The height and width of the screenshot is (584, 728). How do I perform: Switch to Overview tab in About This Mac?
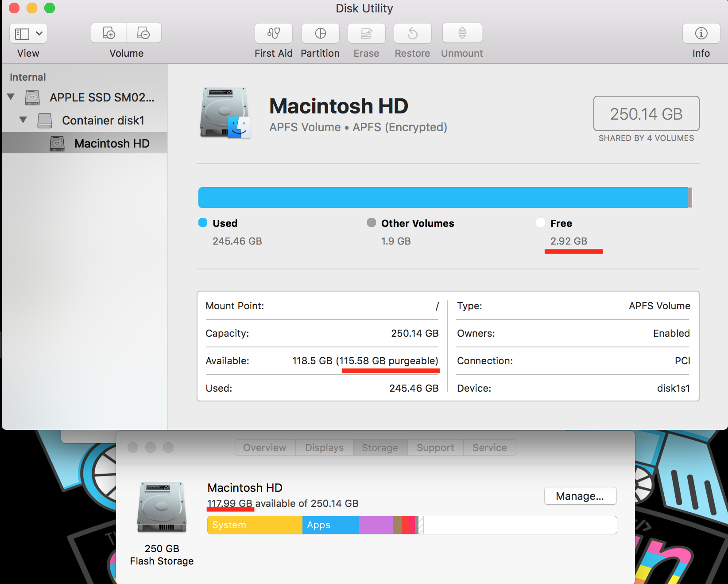coord(265,448)
